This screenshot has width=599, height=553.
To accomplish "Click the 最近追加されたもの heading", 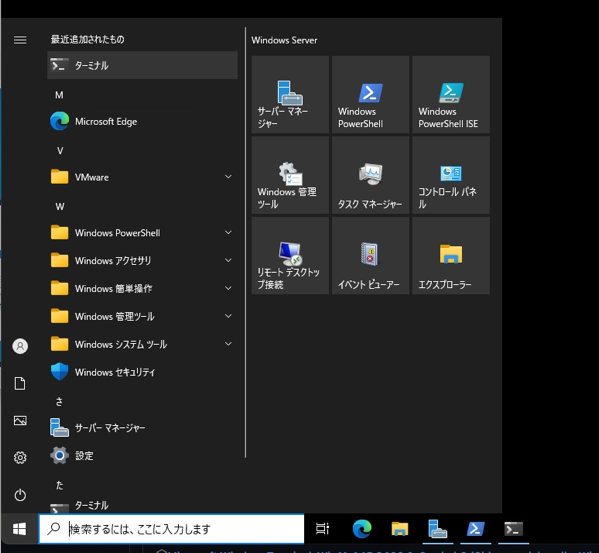I will coord(87,39).
